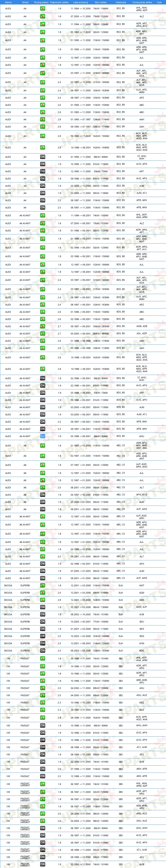Select the engine code BPZ cell for Skoda Superb
Screen dimensions: 166x868
[x=142, y=629]
